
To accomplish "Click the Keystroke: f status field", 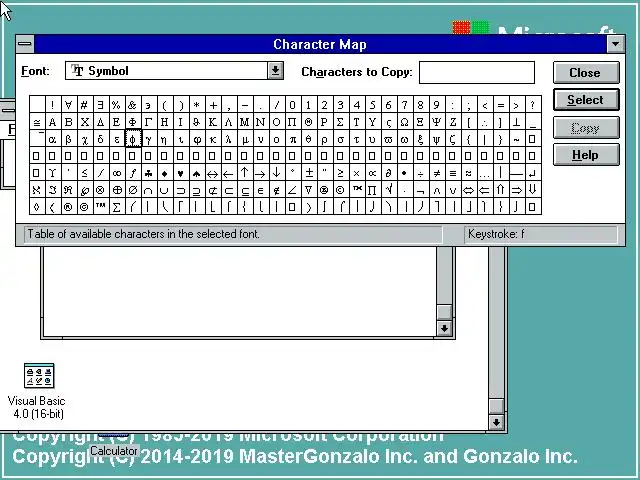I will [540, 234].
